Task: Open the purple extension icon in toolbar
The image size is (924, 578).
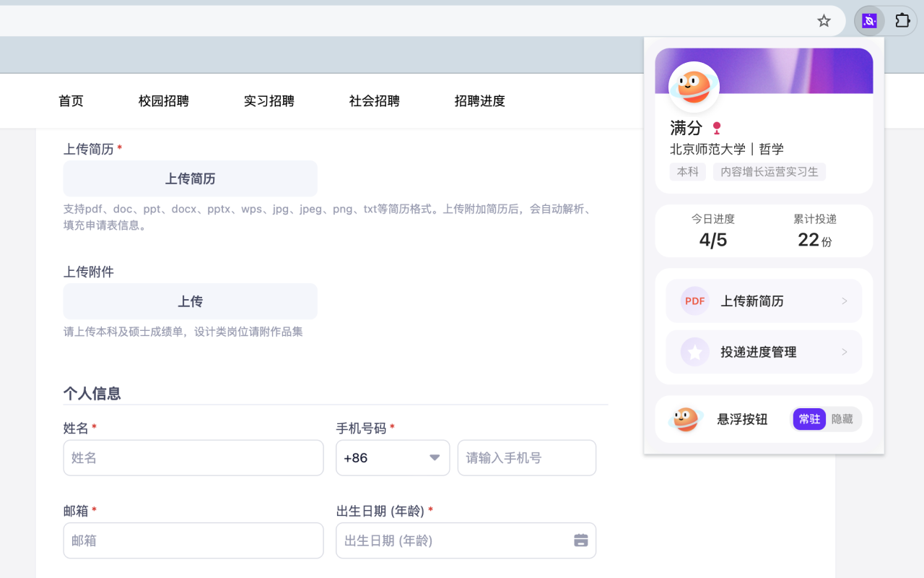Action: click(869, 20)
